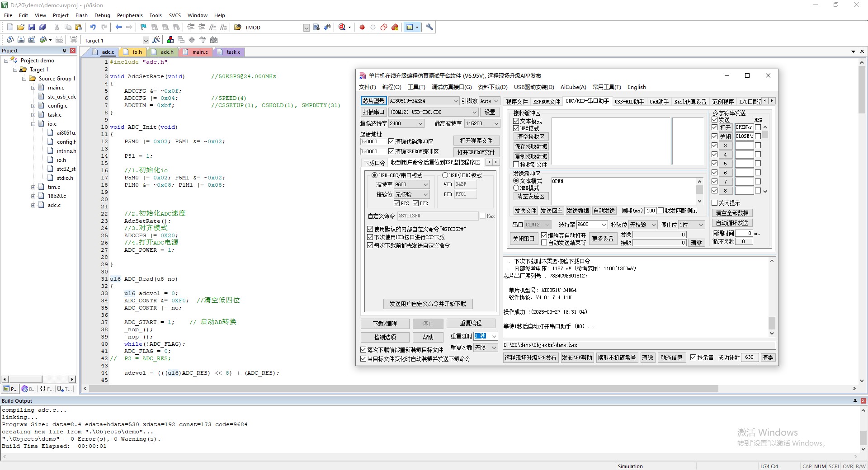Viewport: 868px width, 470px height.
Task: Click 打开程序文件 button
Action: point(476,141)
